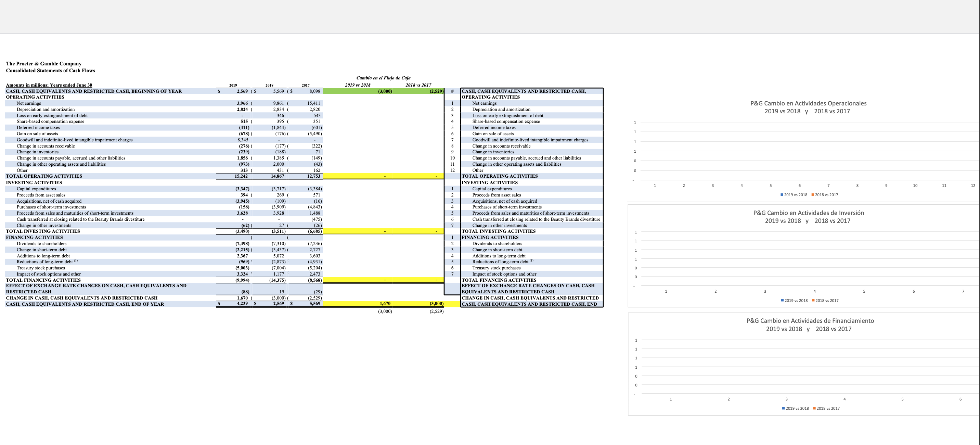
Task: Select 'The Procter & Gamble Company' title cell
Action: coord(44,64)
